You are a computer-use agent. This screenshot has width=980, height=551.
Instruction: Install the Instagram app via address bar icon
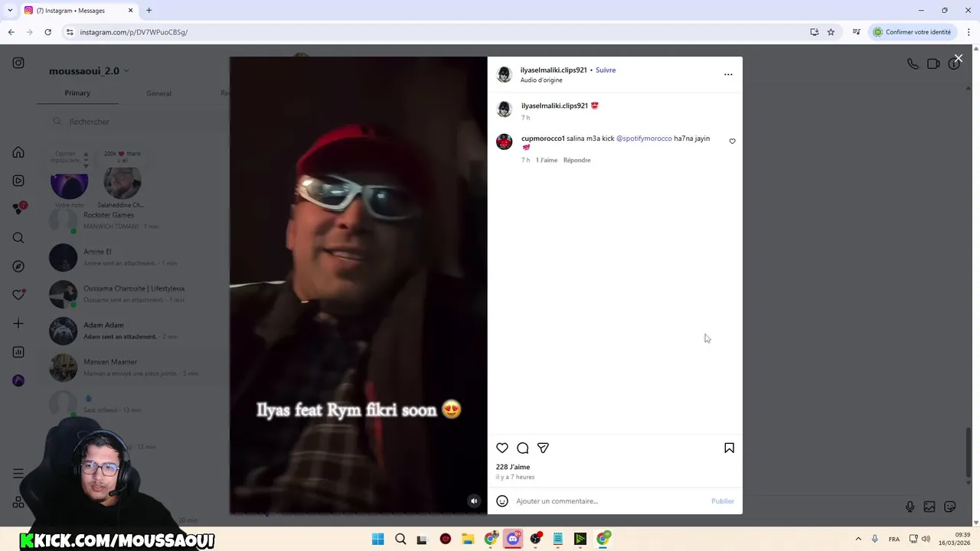coord(815,32)
